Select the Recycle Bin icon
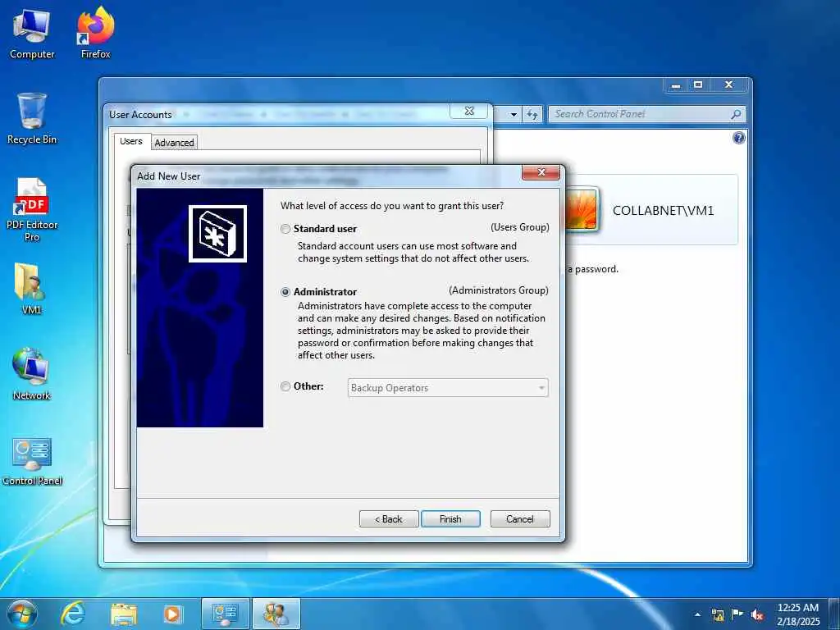The image size is (840, 630). [32, 119]
